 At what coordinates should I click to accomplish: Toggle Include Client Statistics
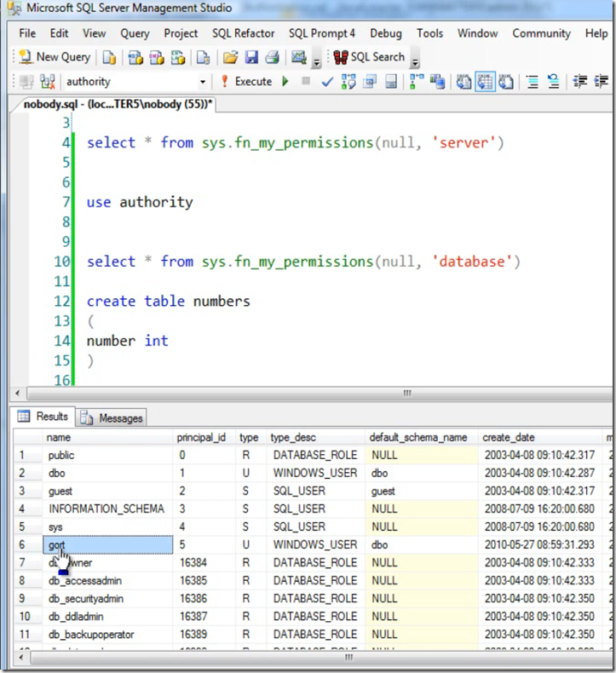(x=437, y=82)
